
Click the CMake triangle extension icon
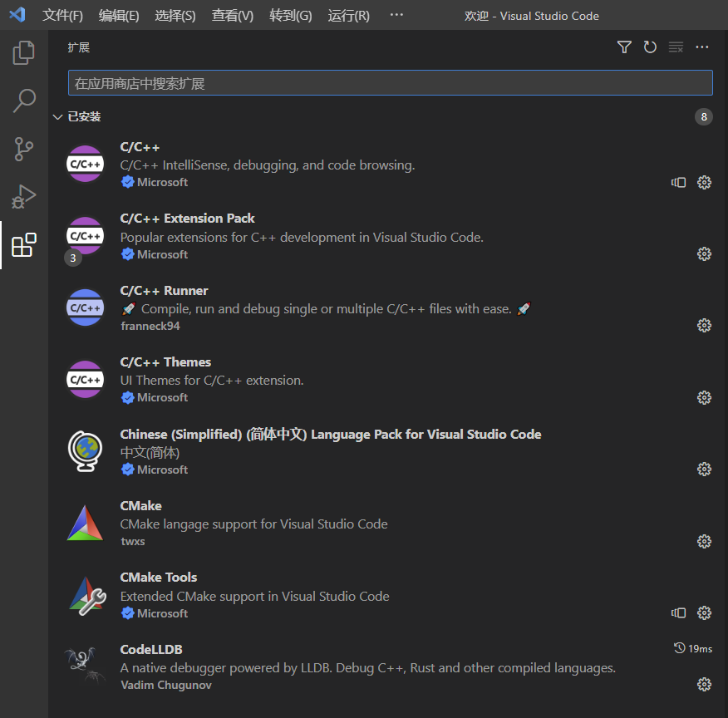point(85,523)
